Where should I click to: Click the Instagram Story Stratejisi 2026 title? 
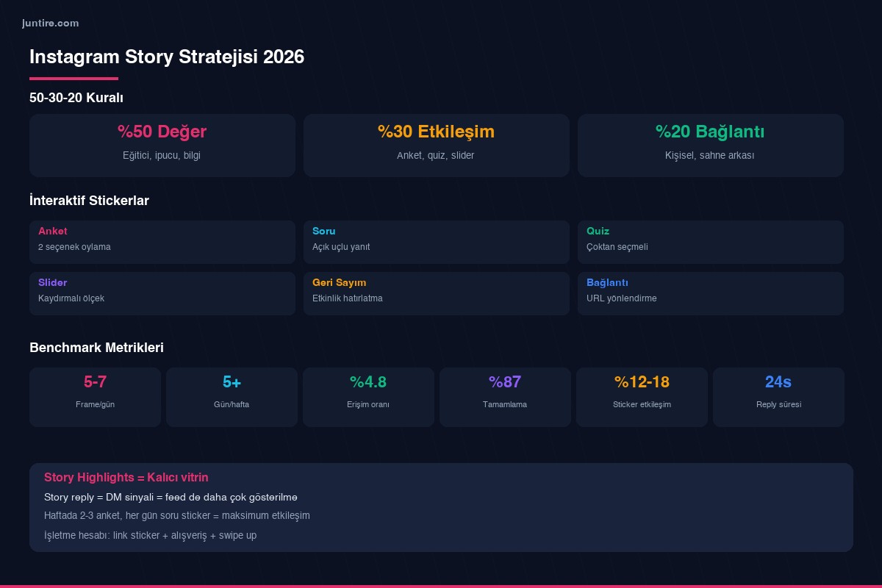tap(167, 57)
